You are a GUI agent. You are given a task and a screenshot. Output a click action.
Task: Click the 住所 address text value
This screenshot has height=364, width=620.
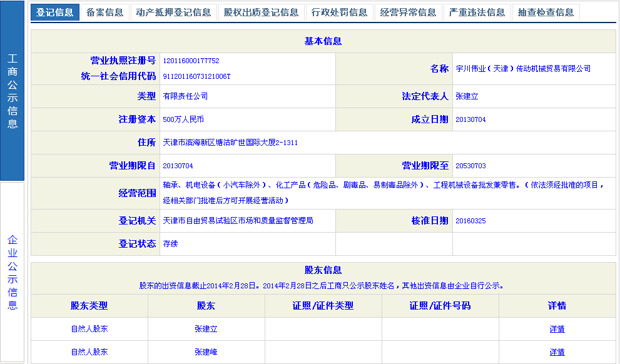pyautogui.click(x=230, y=143)
